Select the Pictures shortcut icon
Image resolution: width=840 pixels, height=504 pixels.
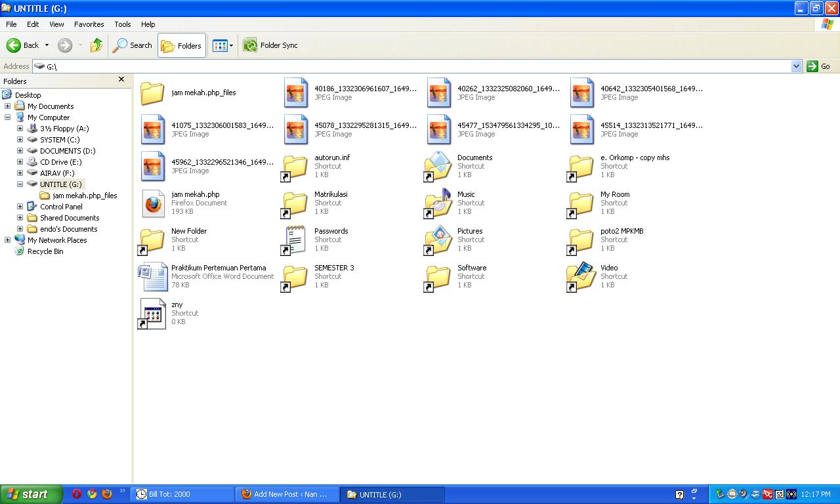[x=438, y=240]
